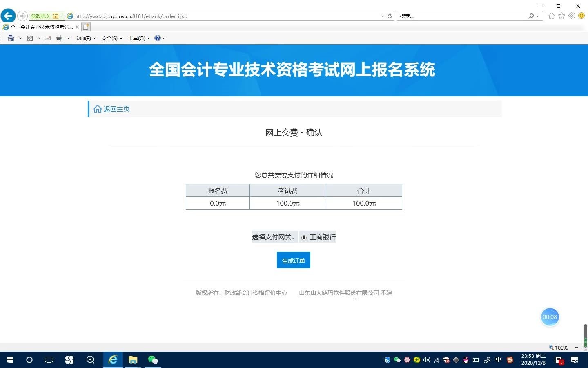
Task: Open IE settings gear icon
Action: pyautogui.click(x=572, y=16)
